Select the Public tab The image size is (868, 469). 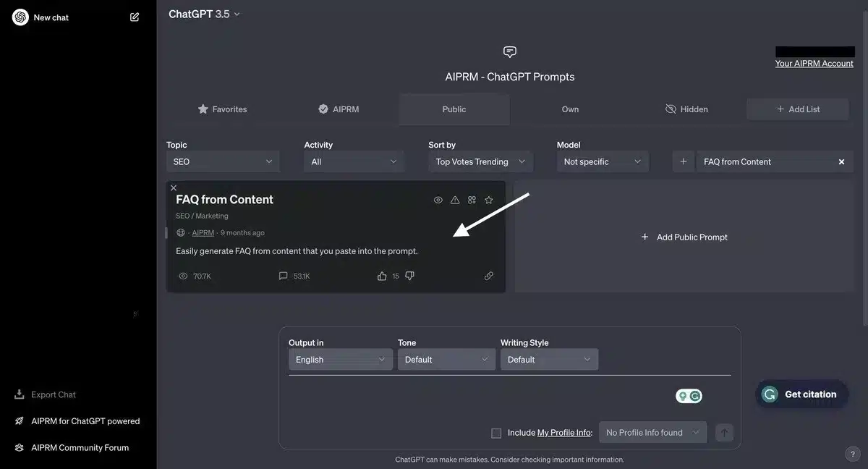pyautogui.click(x=454, y=109)
